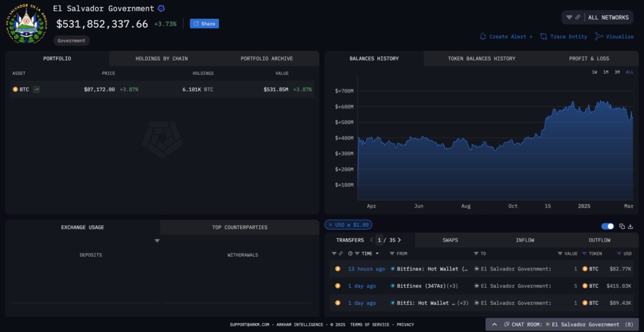Open the filter icon next to FROM column
The image size is (644, 332).
(392, 253)
